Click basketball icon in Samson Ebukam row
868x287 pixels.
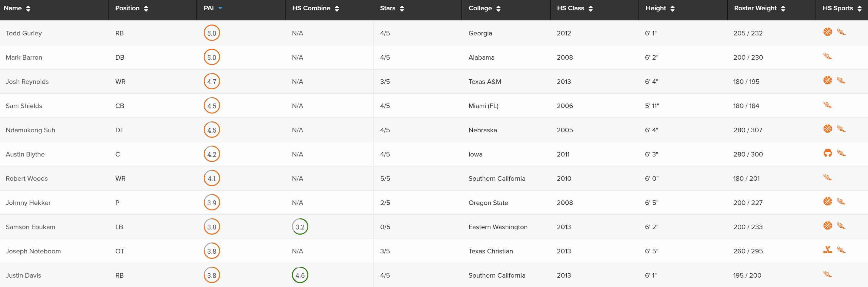(x=828, y=226)
